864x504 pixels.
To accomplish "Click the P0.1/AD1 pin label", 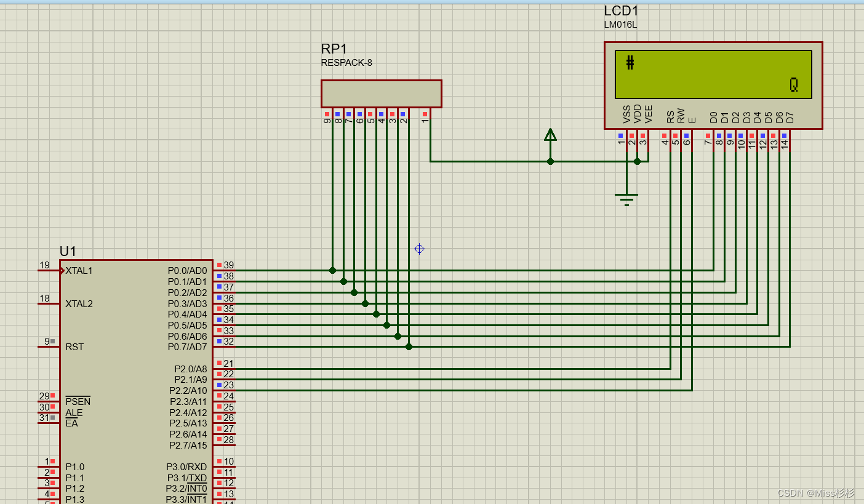I will (188, 282).
